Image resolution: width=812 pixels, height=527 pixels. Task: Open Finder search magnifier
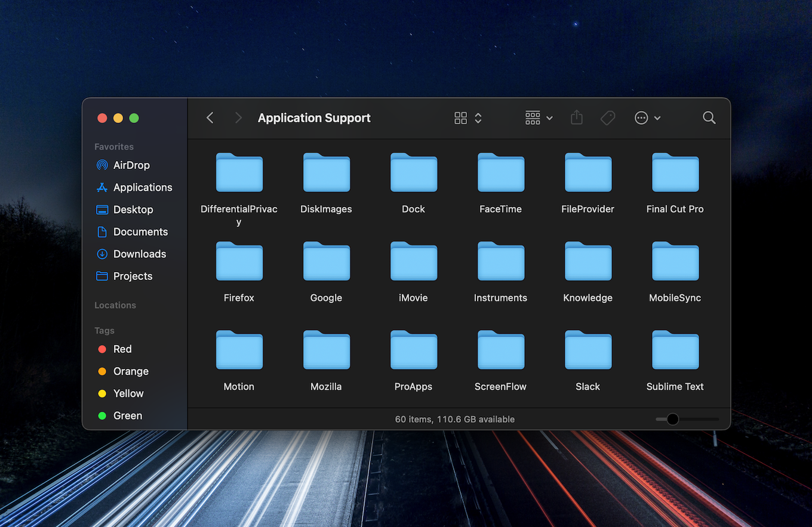click(709, 118)
